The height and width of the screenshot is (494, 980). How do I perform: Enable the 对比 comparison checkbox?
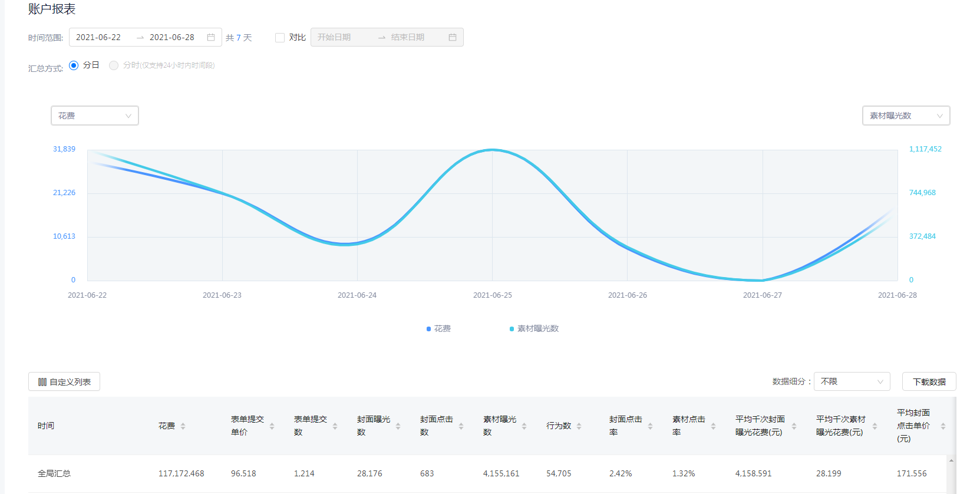pyautogui.click(x=280, y=38)
